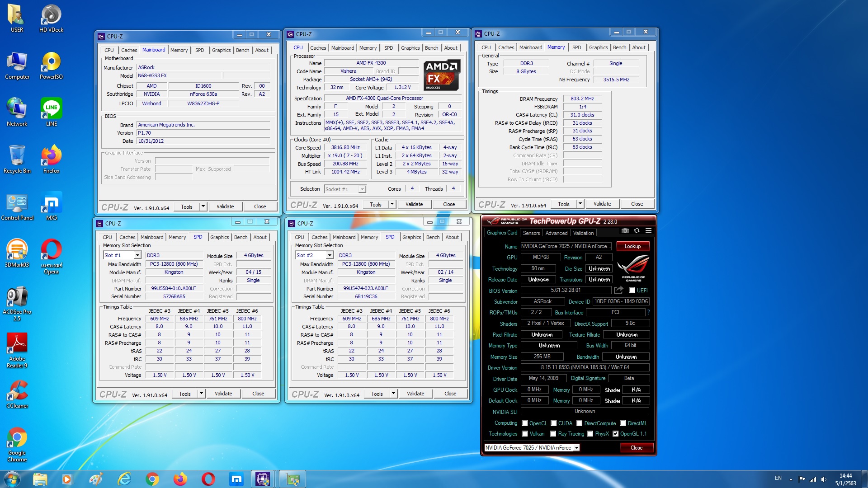Select the Adobe Reader 9 desktop shortcut
This screenshot has height=488, width=868.
pyautogui.click(x=17, y=351)
